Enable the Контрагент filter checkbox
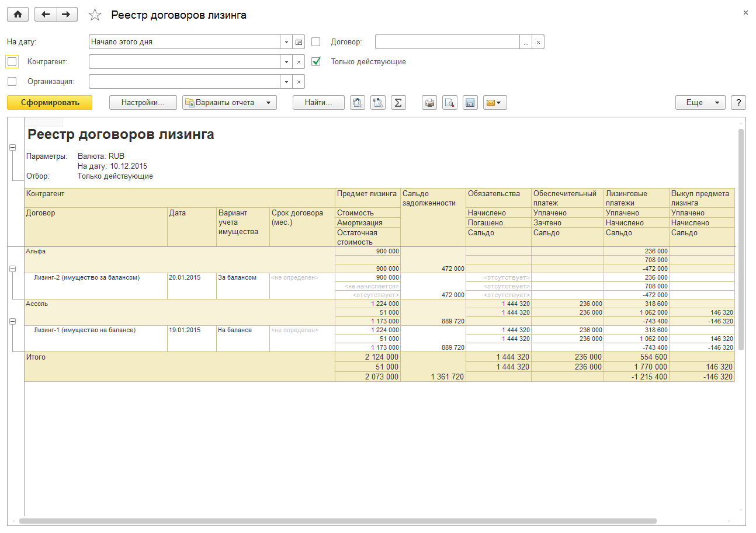The image size is (756, 533). (12, 62)
